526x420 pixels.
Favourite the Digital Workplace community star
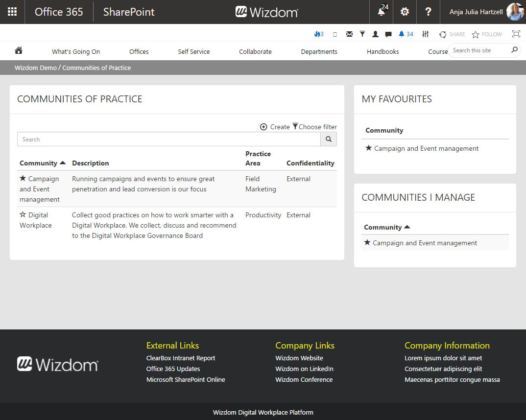click(23, 214)
